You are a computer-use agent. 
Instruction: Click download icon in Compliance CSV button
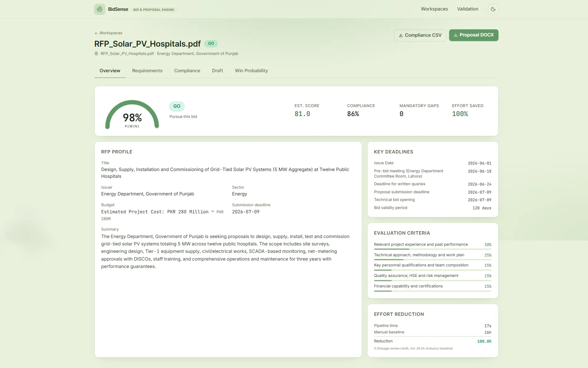[401, 35]
